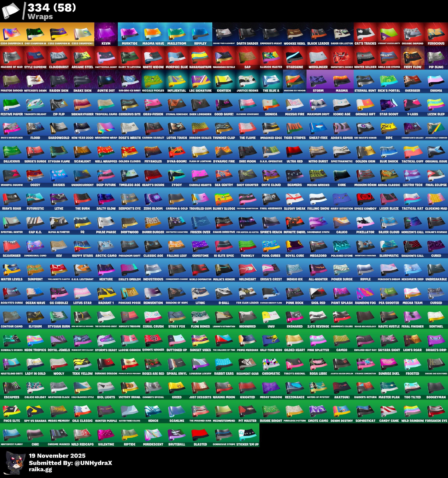Click the Kevin wrap icon
This screenshot has width=448, height=478.
click(x=106, y=33)
